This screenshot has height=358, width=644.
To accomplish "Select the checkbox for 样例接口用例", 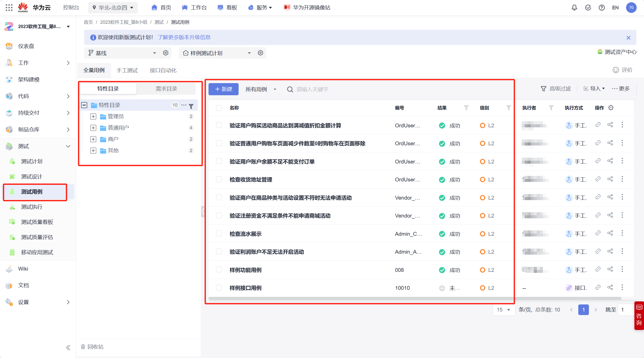I will pyautogui.click(x=219, y=288).
